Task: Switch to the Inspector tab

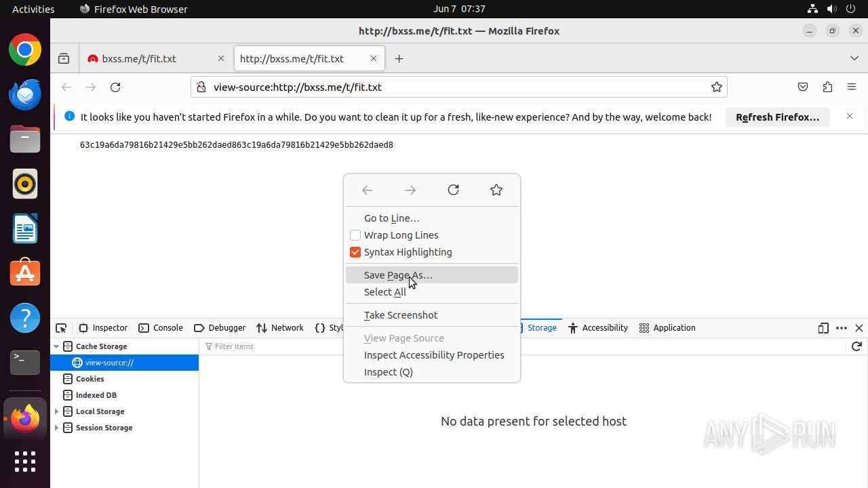Action: pyautogui.click(x=103, y=328)
